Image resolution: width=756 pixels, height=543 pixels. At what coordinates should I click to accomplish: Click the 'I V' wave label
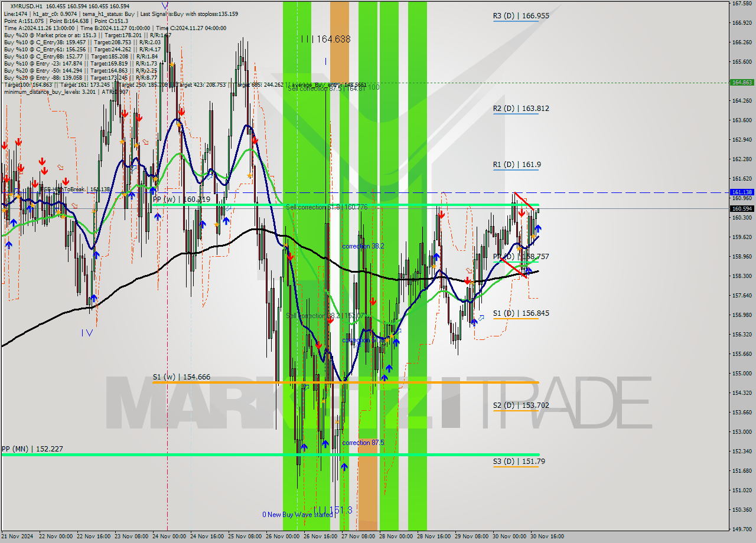tap(87, 333)
